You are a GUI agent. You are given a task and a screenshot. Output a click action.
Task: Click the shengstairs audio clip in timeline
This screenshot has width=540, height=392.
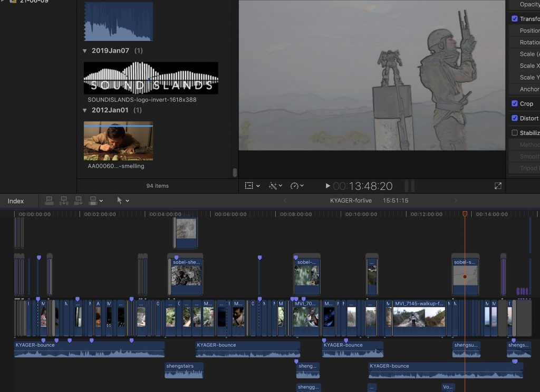[x=184, y=370]
